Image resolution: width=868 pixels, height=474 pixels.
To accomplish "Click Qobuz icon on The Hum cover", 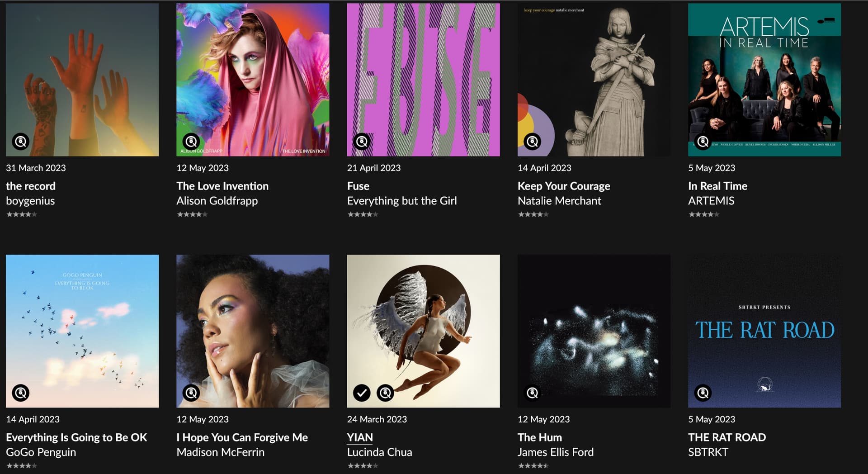I will coord(532,393).
